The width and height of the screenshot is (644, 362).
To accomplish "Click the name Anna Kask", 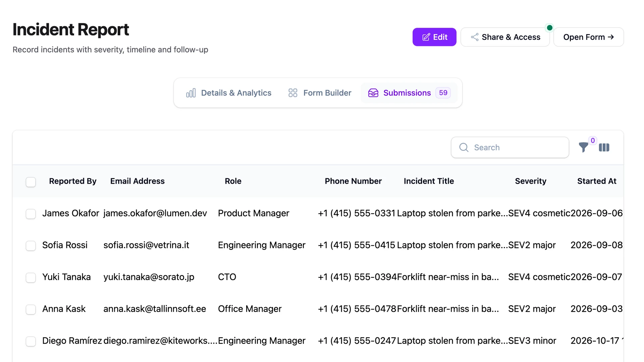I will tap(64, 309).
